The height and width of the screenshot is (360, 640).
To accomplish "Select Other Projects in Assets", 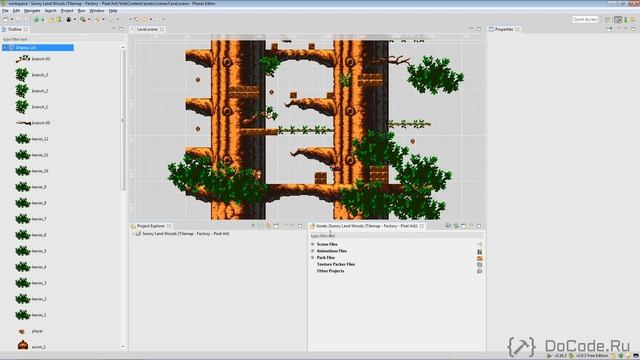I will [x=330, y=271].
